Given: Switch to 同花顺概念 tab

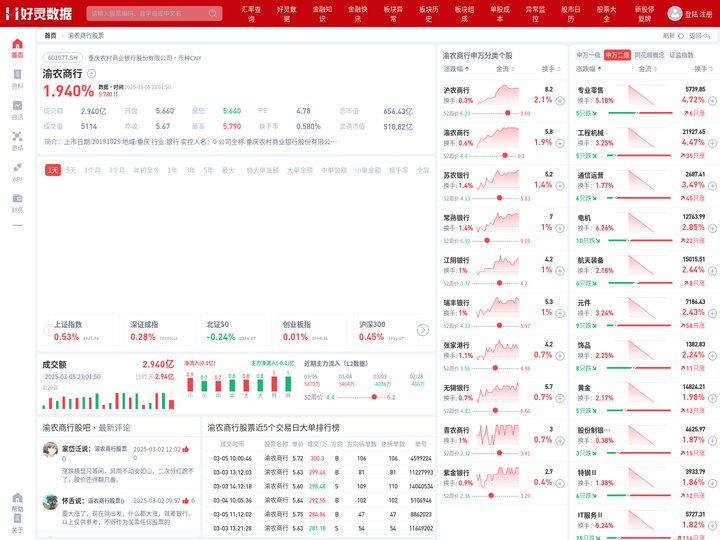Looking at the screenshot, I should [649, 55].
